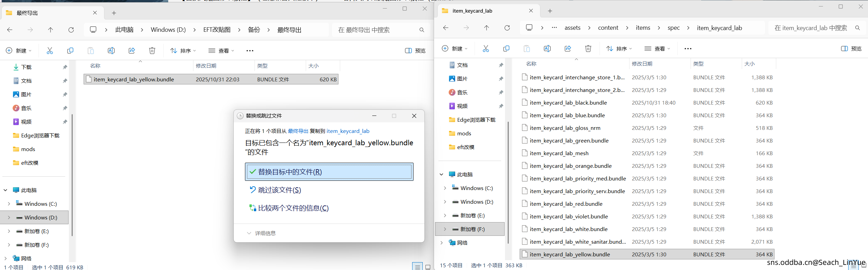Click the search box in left window
868x270 pixels.
click(x=375, y=30)
